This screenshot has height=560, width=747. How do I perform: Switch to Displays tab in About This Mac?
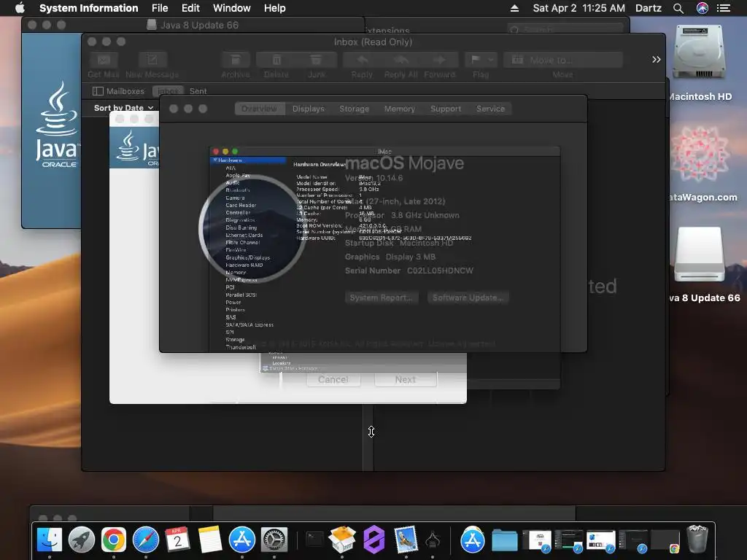click(x=309, y=109)
